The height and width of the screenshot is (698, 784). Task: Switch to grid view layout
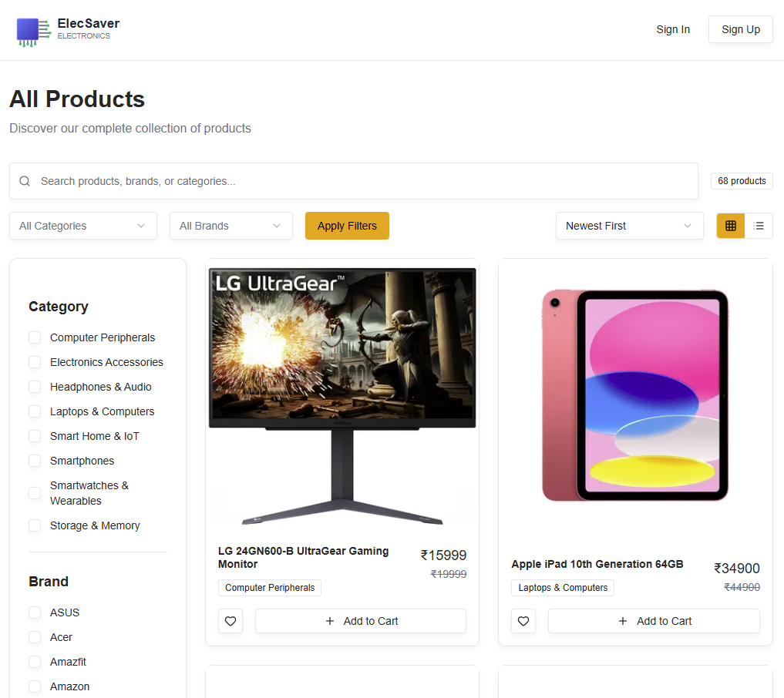[731, 226]
